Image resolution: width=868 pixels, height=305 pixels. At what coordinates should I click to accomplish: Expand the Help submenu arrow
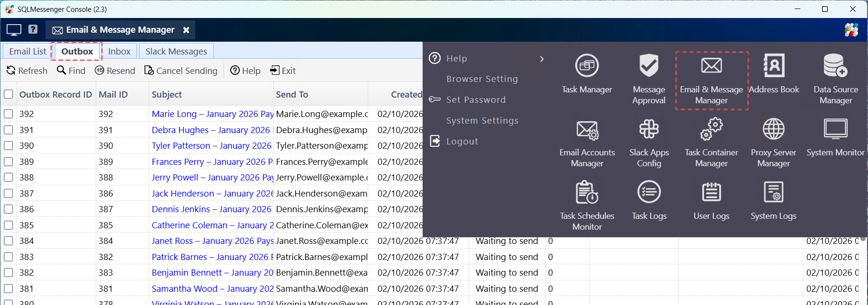(542, 59)
